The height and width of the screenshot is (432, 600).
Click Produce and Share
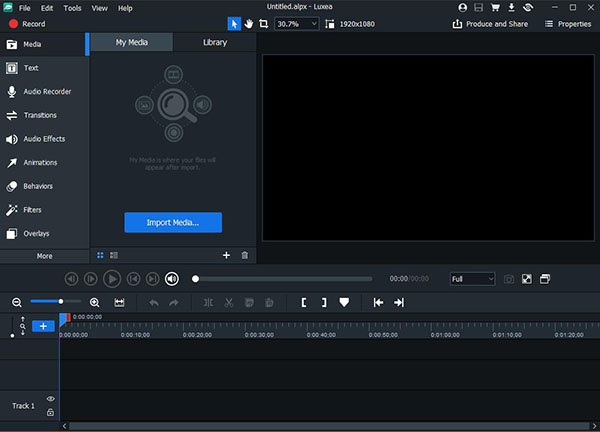click(x=490, y=24)
